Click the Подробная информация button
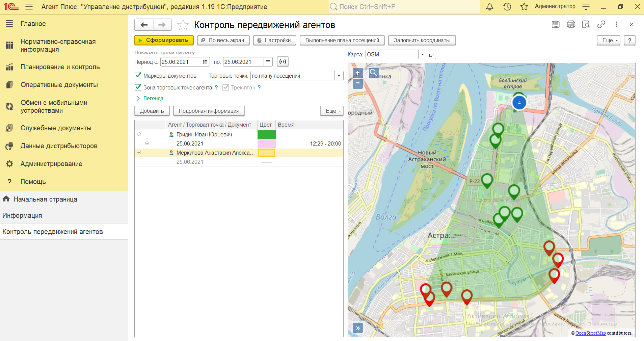Image resolution: width=644 pixels, height=341 pixels. pos(209,111)
